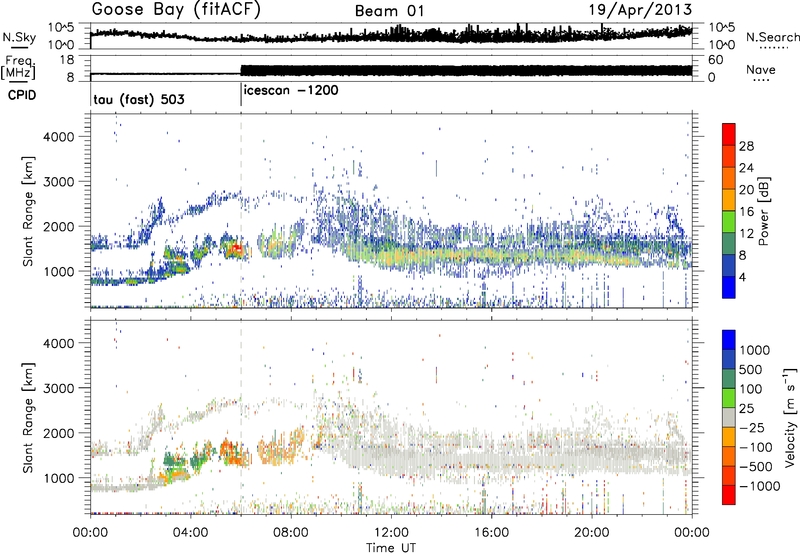Click the Time UT axis title
Viewport: 800px width, 554px height.
point(391,548)
